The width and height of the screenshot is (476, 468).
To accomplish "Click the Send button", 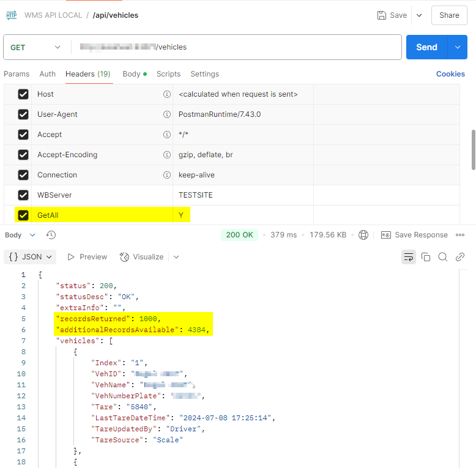I will click(x=426, y=47).
